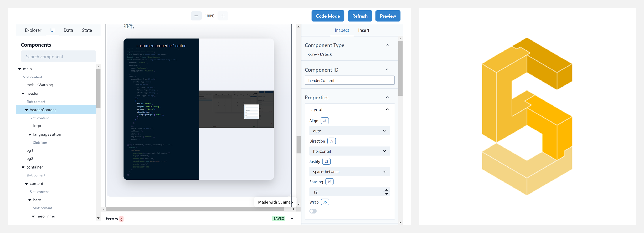Switch to the UI tab
644x233 pixels.
(53, 30)
